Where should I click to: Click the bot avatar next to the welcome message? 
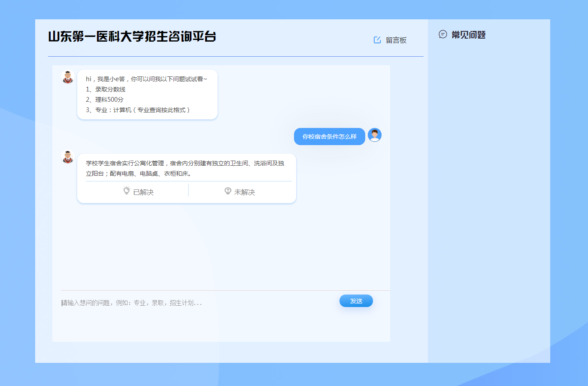tap(67, 77)
